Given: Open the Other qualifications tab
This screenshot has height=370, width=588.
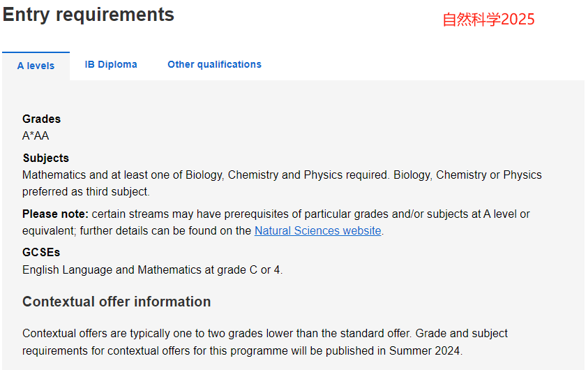Looking at the screenshot, I should tap(214, 64).
